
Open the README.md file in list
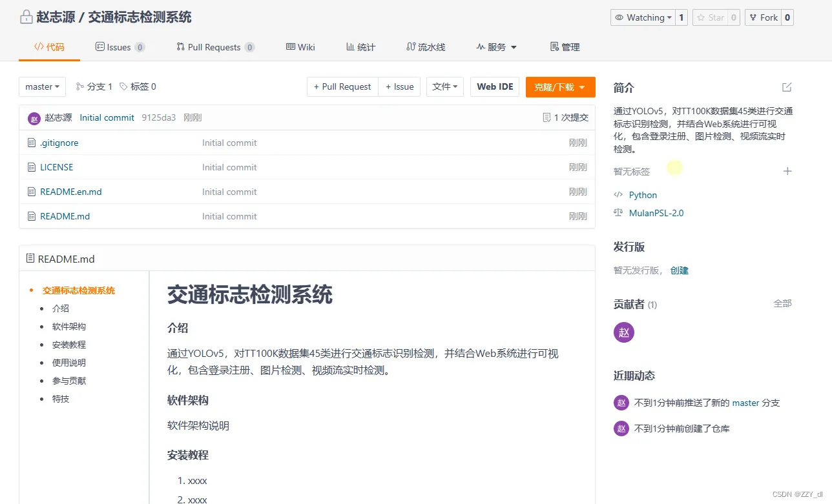point(65,216)
